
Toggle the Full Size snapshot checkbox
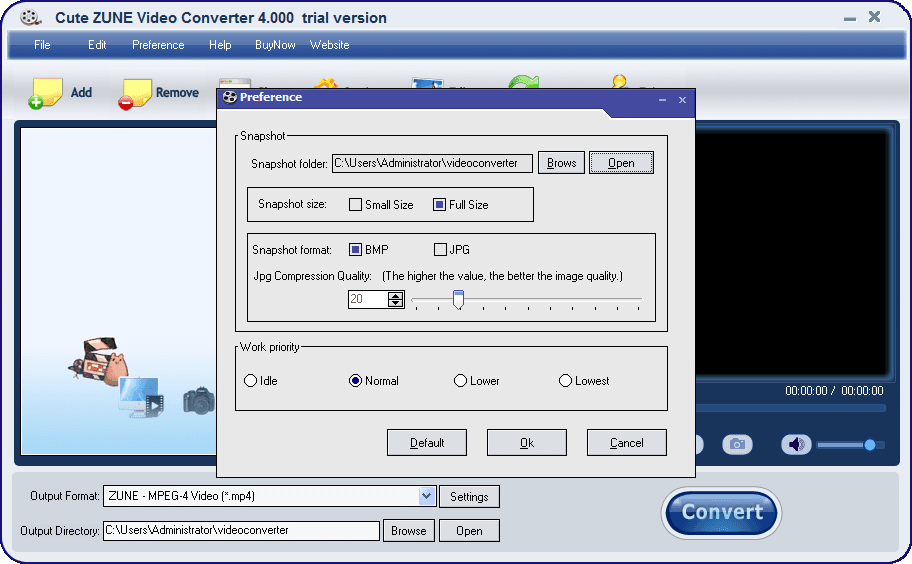439,205
